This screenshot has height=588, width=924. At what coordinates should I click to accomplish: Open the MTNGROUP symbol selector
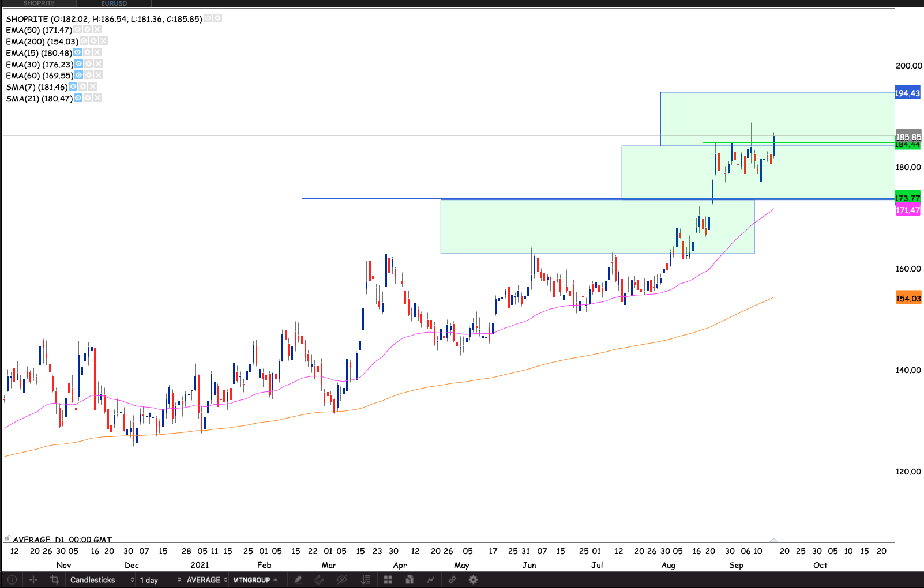(x=255, y=580)
